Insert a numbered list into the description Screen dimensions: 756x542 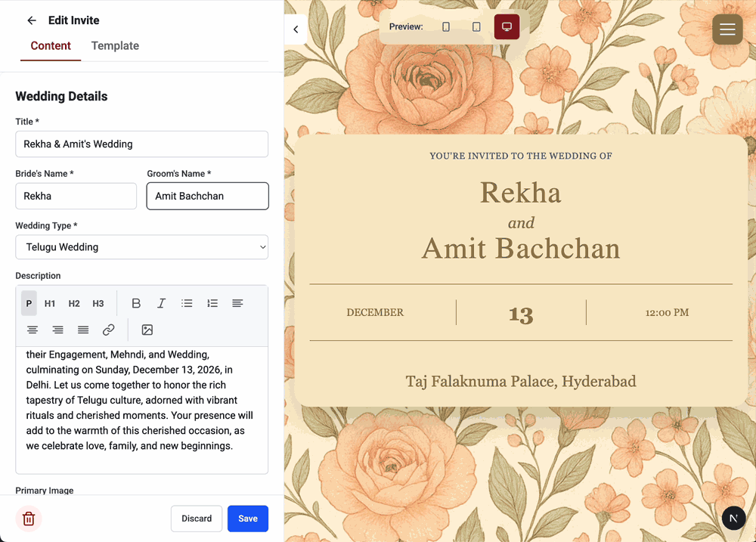[x=212, y=303]
